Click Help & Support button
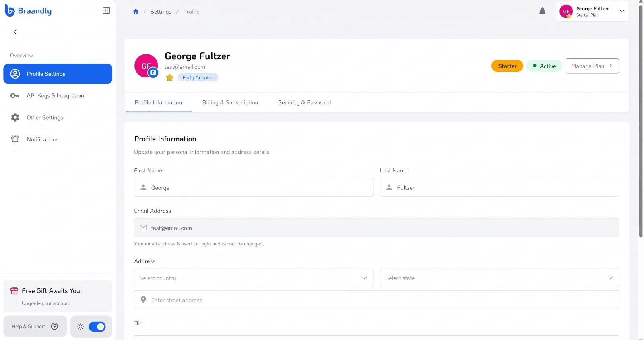 click(35, 326)
